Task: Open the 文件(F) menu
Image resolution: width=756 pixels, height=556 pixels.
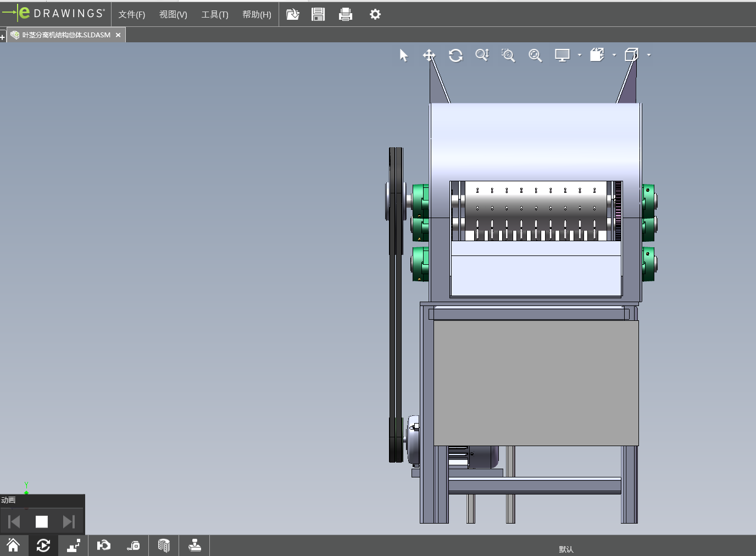Action: [131, 14]
